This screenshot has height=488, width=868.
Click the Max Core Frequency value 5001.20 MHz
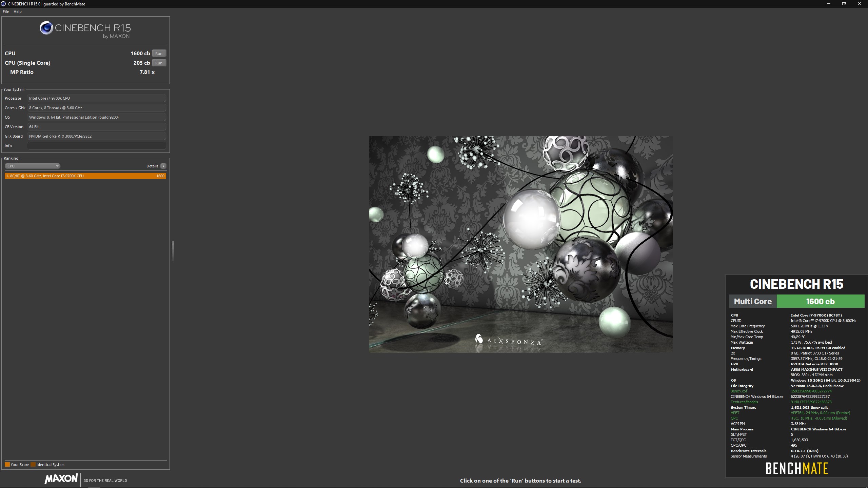tap(810, 326)
